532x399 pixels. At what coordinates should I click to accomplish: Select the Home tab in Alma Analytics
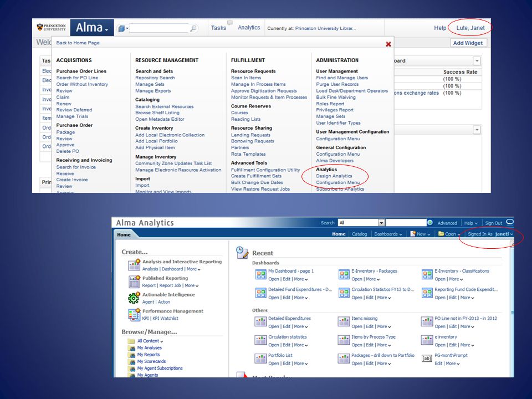(124, 235)
